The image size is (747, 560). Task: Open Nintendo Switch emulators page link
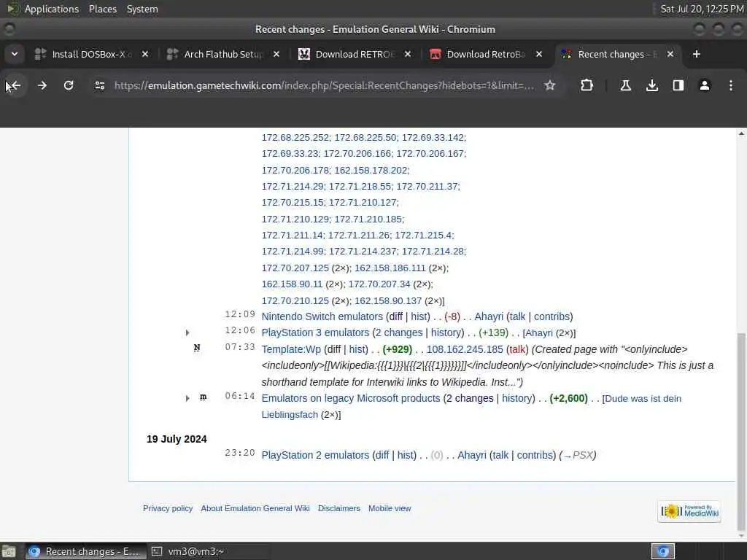coord(322,316)
